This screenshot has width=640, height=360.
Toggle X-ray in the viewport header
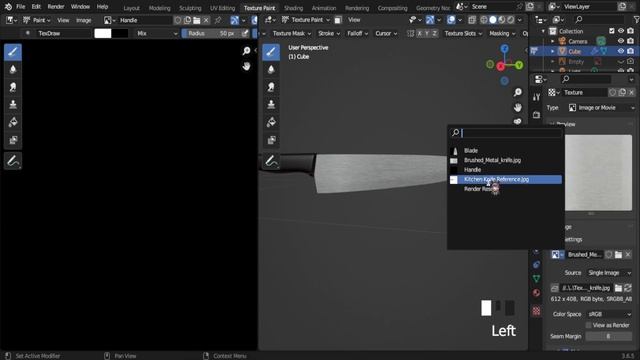[472, 20]
